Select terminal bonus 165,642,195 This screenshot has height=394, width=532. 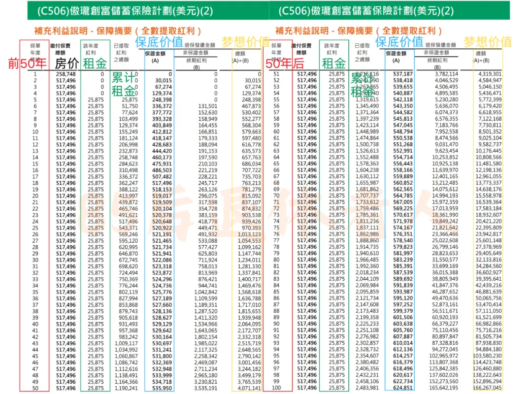click(x=444, y=388)
